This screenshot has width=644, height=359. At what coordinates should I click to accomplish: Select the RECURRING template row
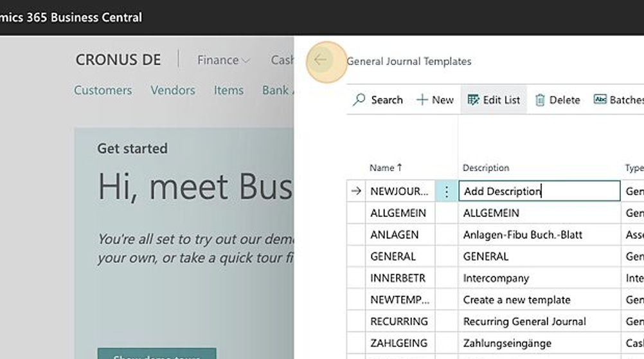coord(495,321)
